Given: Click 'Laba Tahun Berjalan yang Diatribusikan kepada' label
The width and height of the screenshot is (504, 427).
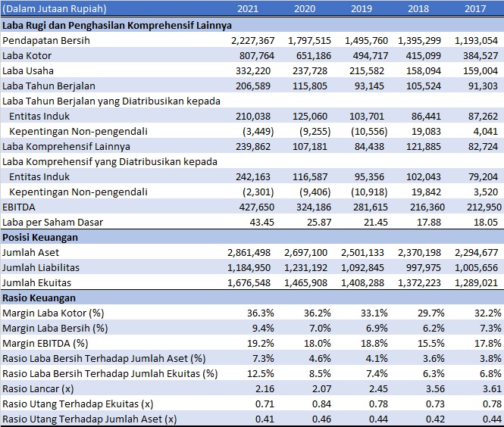Looking at the screenshot, I should click(111, 101).
